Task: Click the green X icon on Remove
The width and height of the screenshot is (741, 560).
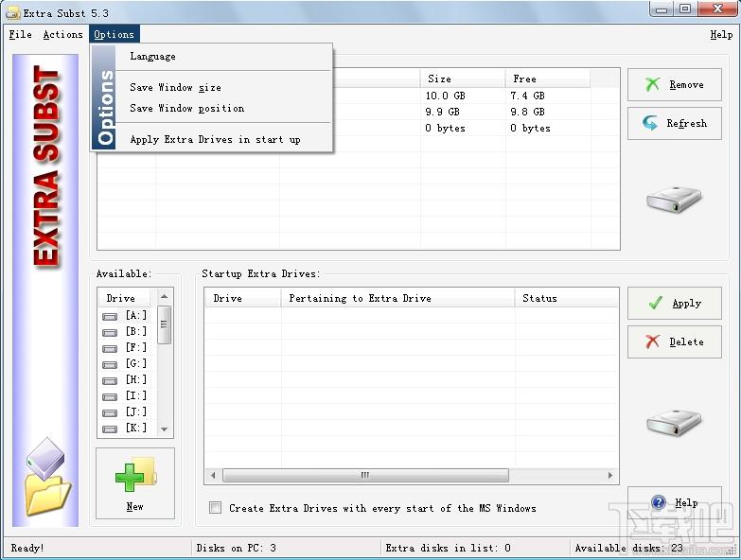Action: (652, 84)
